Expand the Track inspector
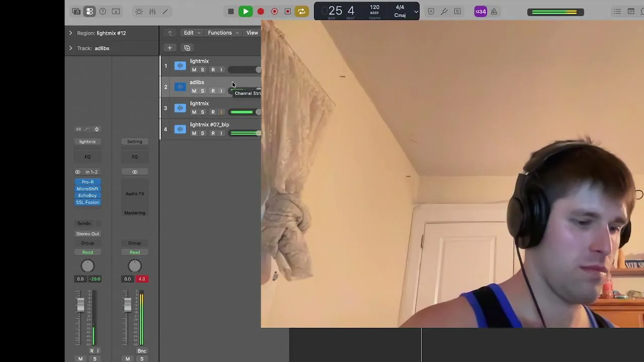644x362 pixels. click(70, 48)
